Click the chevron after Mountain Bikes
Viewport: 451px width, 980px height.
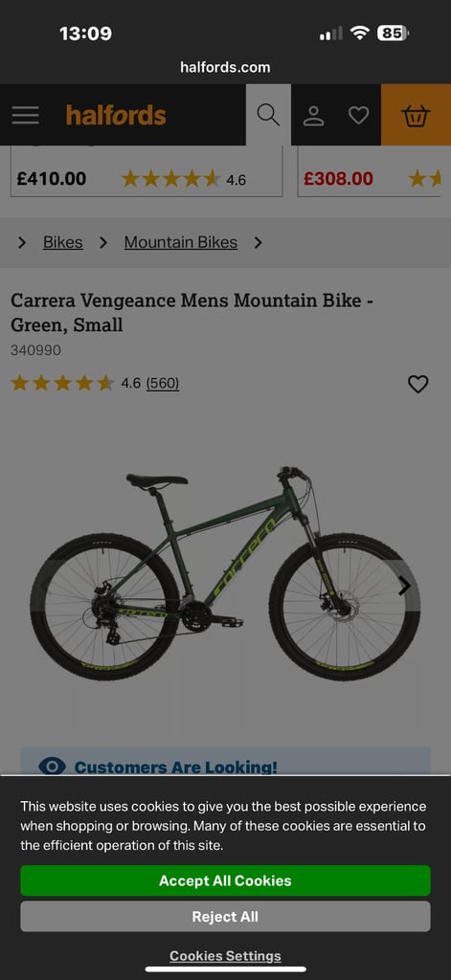258,242
